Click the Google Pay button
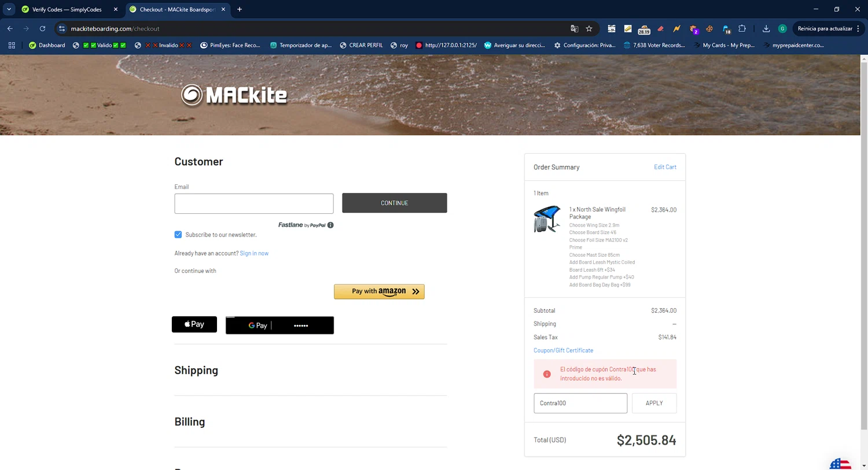The width and height of the screenshot is (868, 470). click(x=279, y=325)
